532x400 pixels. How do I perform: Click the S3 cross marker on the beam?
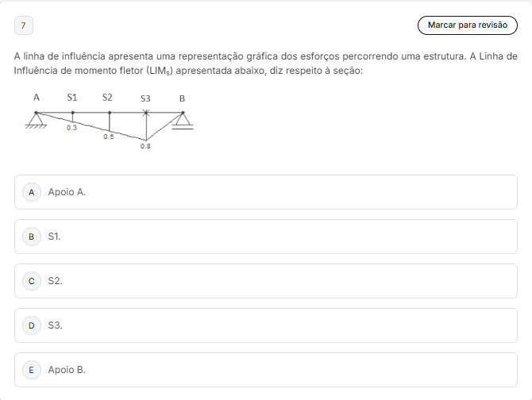pyautogui.click(x=146, y=113)
